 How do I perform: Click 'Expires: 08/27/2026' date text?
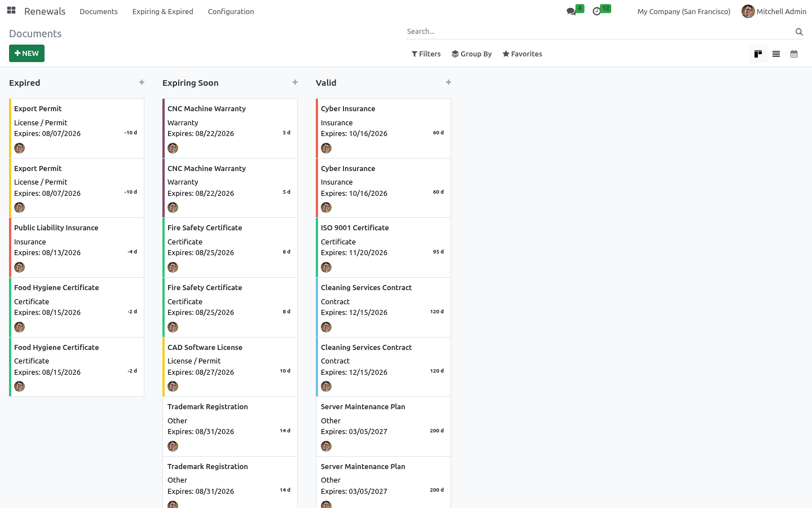[x=201, y=373]
